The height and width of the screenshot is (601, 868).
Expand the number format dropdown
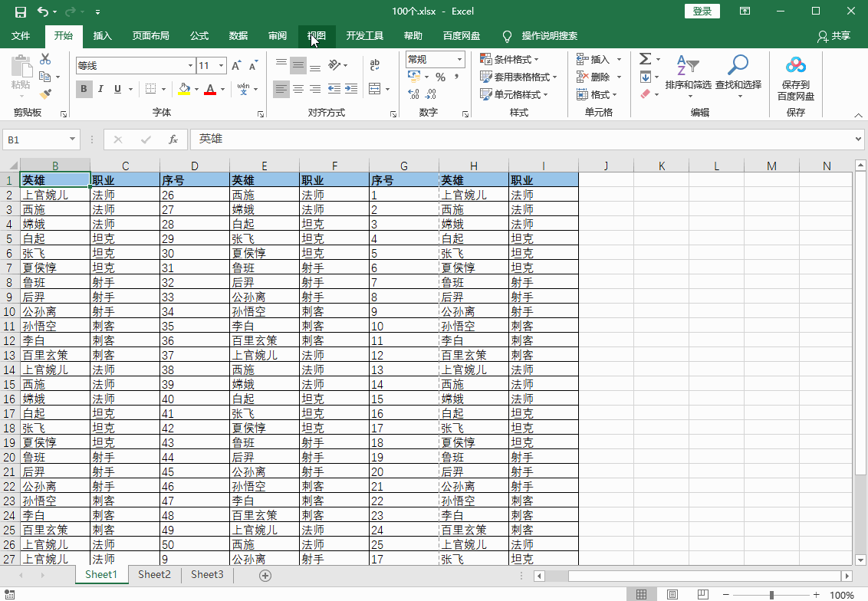[x=460, y=59]
